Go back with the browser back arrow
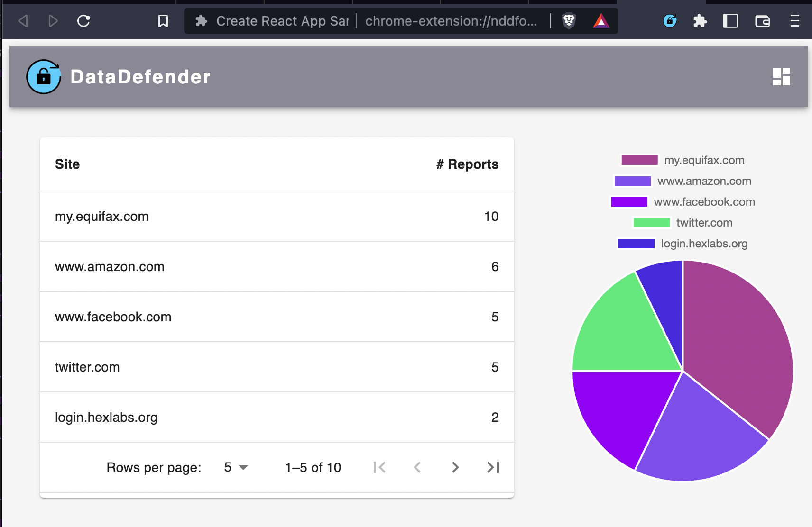Viewport: 812px width, 527px height. (23, 21)
